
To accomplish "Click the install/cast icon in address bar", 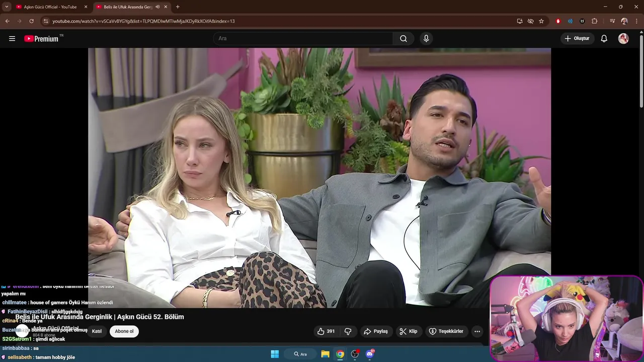I will click(x=520, y=21).
